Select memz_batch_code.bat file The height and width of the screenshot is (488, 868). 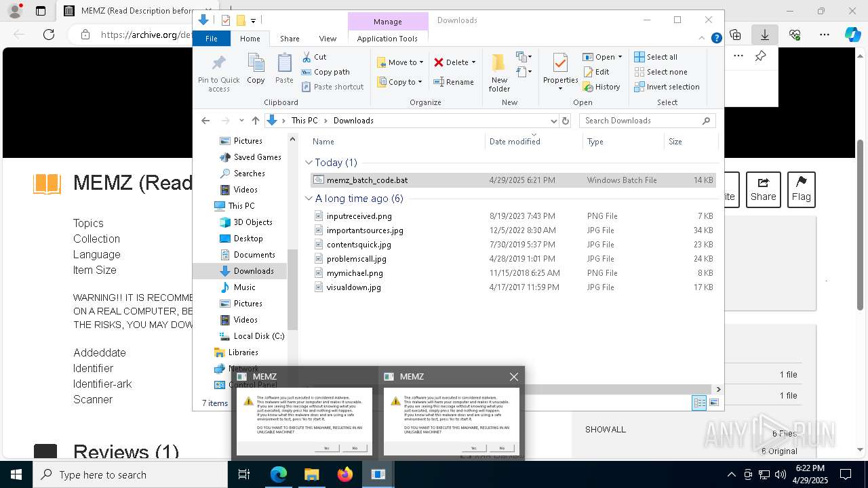click(x=513, y=180)
